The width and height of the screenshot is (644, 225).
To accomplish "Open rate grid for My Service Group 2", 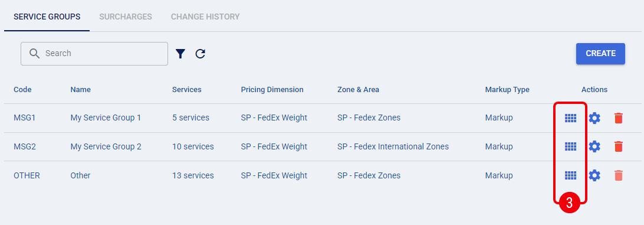I will point(570,146).
